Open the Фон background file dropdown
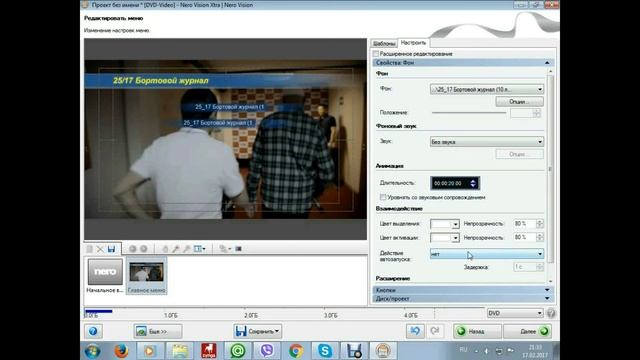640x360 pixels. click(x=487, y=89)
